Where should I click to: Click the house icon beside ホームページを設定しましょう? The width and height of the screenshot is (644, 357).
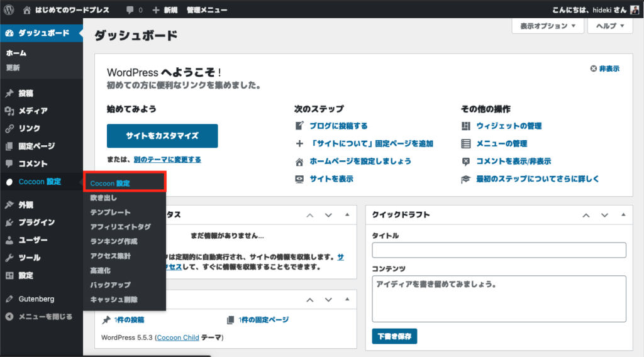coord(299,162)
